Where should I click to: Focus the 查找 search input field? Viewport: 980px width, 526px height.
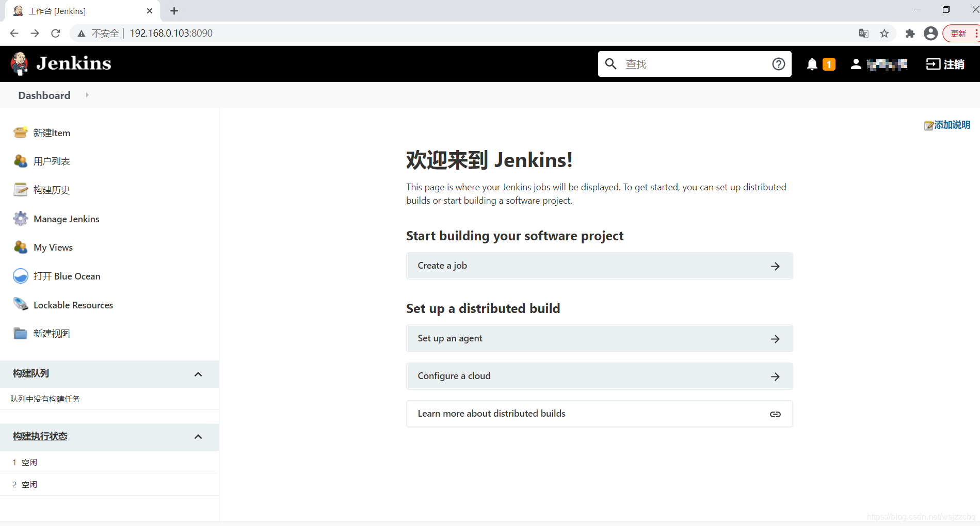[694, 64]
